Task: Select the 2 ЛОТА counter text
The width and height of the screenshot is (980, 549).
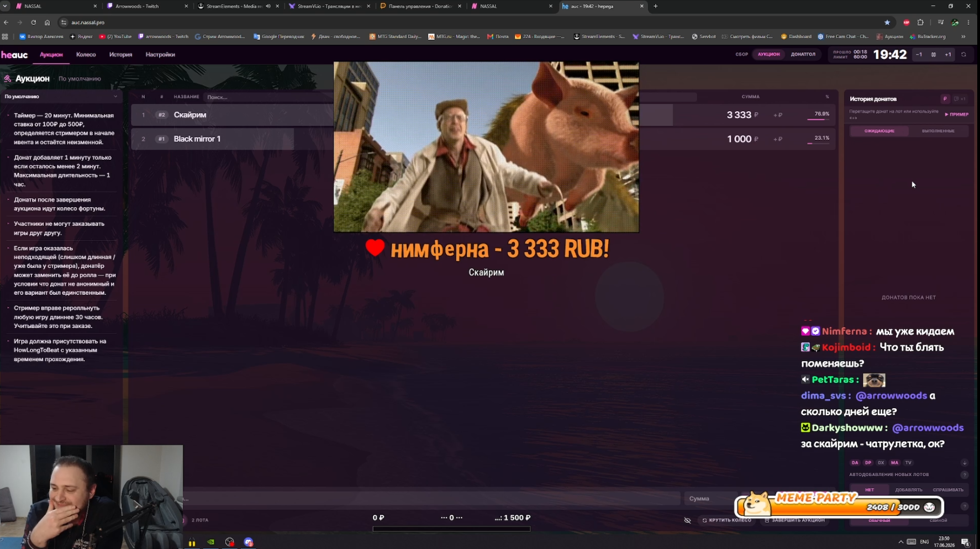Action: pos(200,520)
